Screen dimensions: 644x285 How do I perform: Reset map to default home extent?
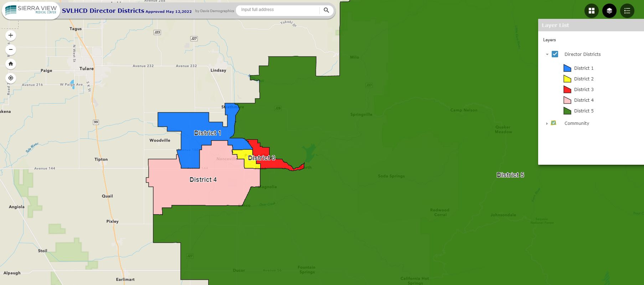click(x=11, y=64)
